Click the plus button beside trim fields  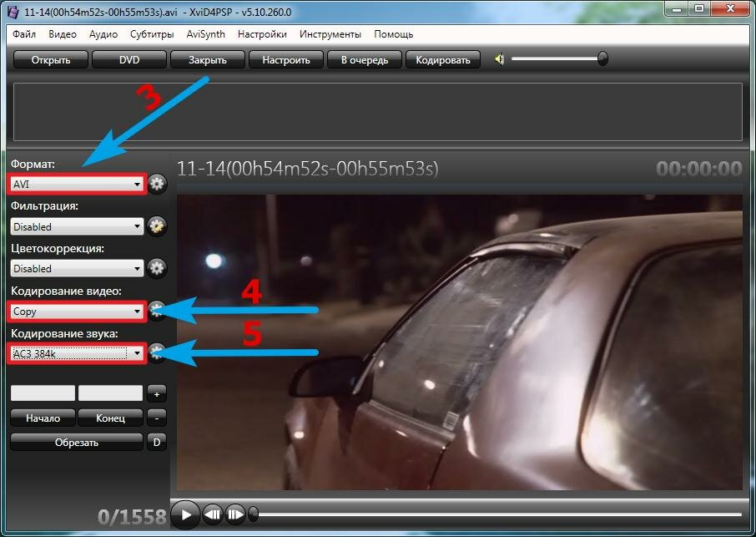tap(156, 393)
